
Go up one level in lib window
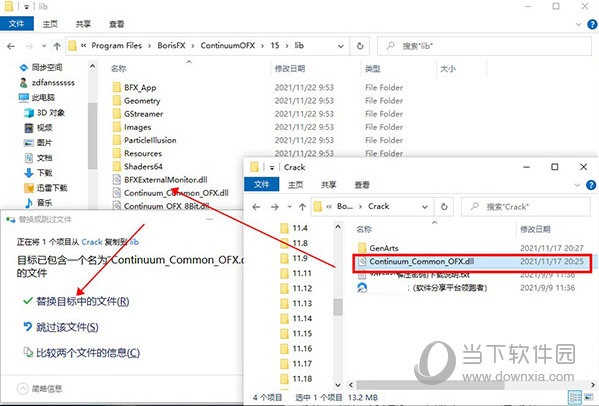pos(57,46)
